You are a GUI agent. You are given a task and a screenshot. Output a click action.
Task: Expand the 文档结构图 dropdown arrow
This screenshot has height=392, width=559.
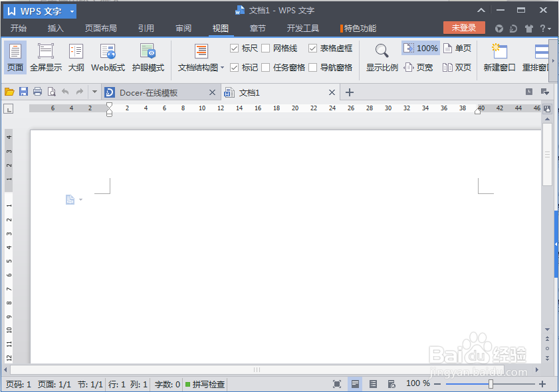tap(223, 67)
